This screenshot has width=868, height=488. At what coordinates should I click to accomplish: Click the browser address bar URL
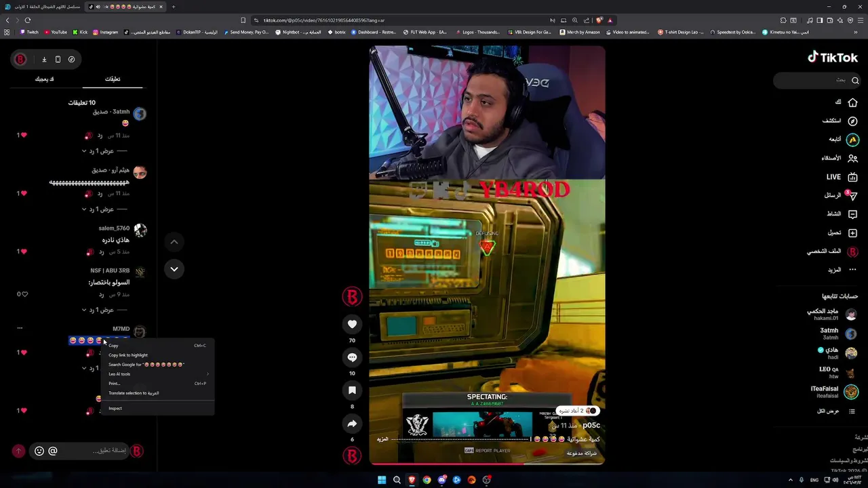click(324, 20)
